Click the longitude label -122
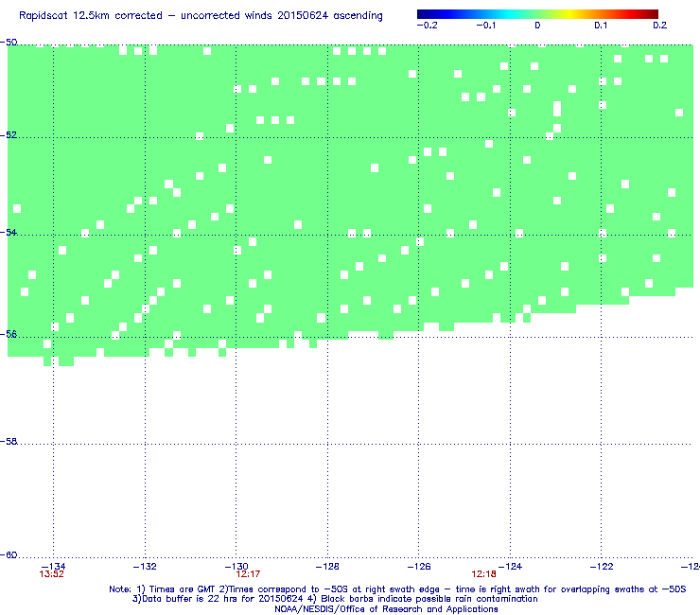The width and height of the screenshot is (700, 615). [x=602, y=567]
